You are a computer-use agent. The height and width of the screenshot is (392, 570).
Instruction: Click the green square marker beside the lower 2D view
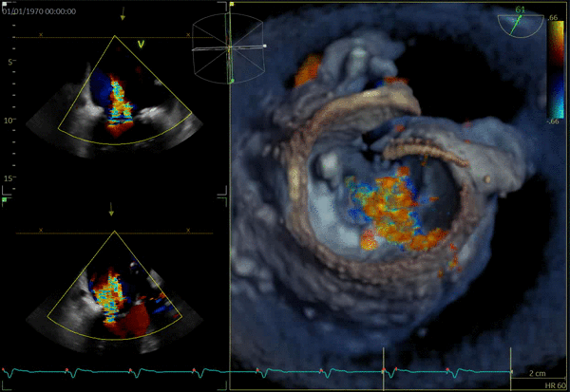point(5,200)
